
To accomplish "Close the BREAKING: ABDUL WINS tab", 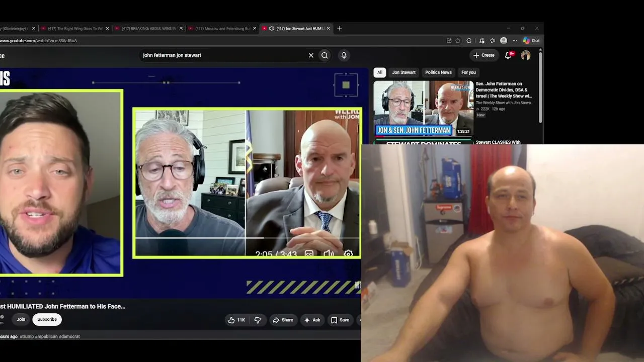I will coord(181,29).
